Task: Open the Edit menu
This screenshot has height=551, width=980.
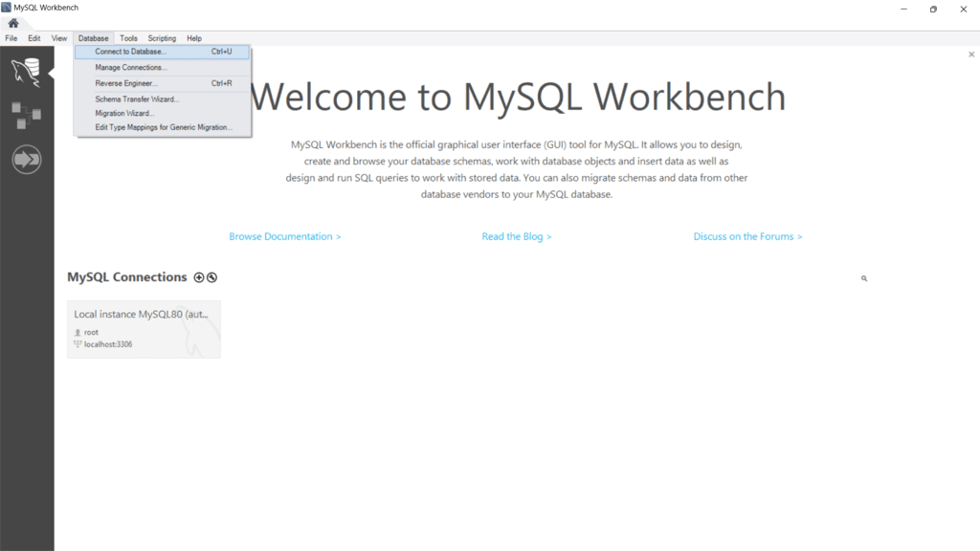Action: tap(34, 38)
